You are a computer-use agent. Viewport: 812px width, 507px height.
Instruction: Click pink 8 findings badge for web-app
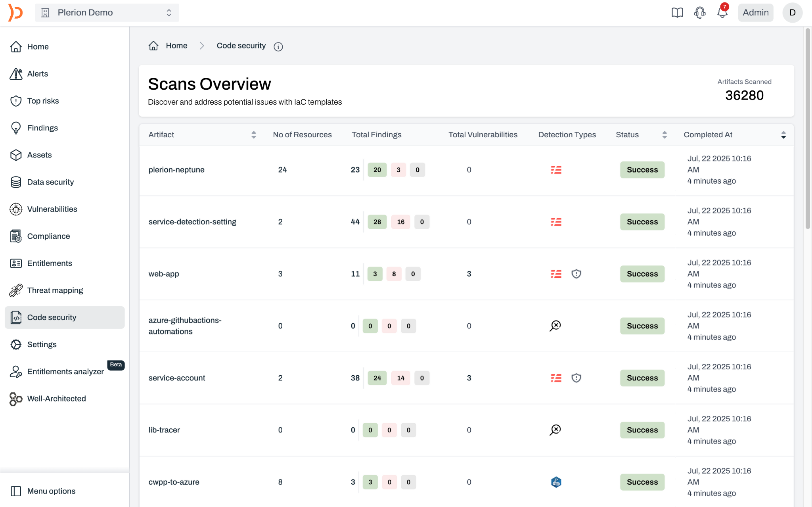pos(394,274)
